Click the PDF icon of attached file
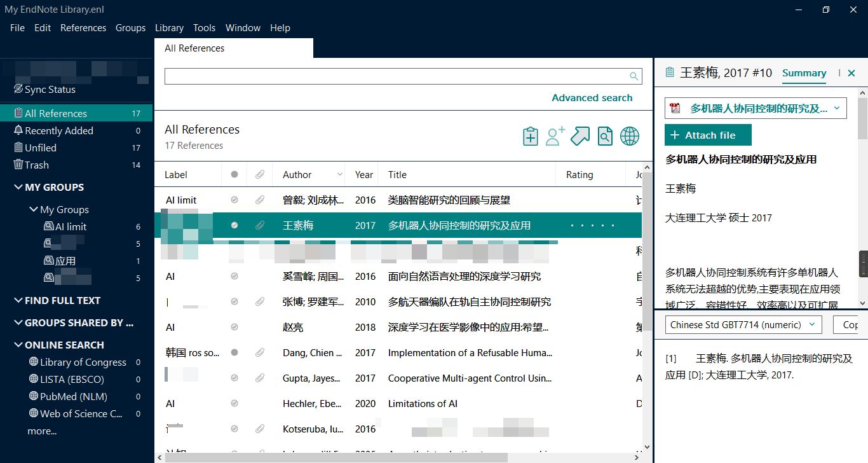Image resolution: width=868 pixels, height=463 pixels. 675,108
